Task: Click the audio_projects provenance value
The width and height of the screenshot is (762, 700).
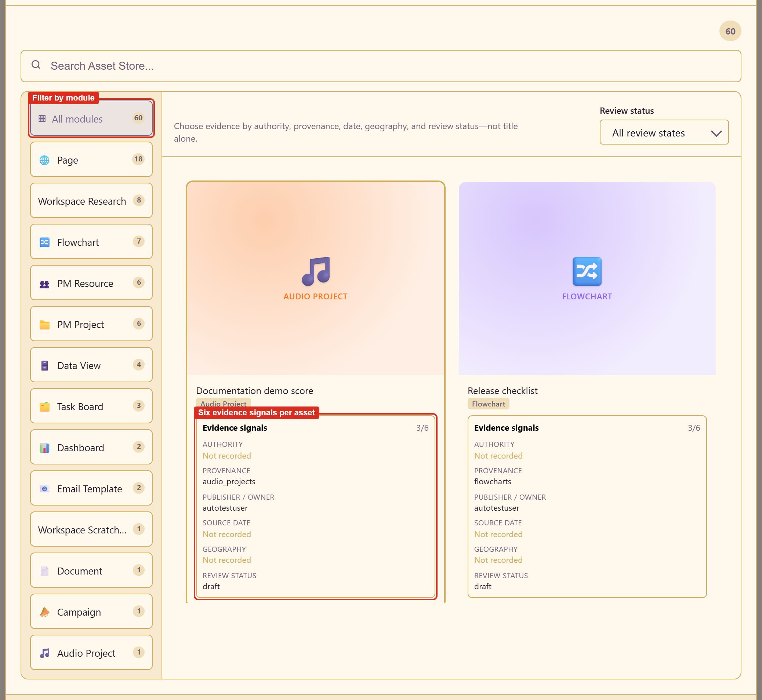Action: point(229,481)
